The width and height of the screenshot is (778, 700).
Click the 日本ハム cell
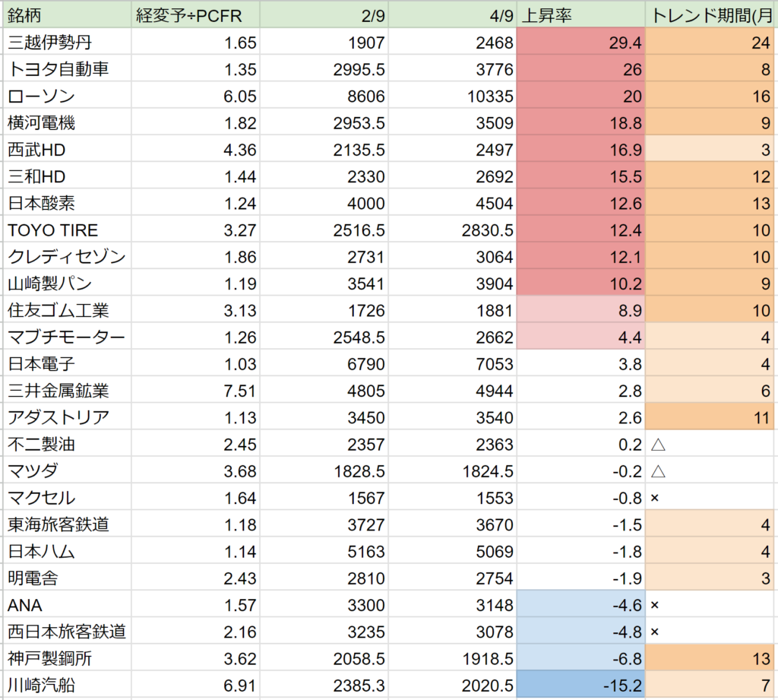67,552
